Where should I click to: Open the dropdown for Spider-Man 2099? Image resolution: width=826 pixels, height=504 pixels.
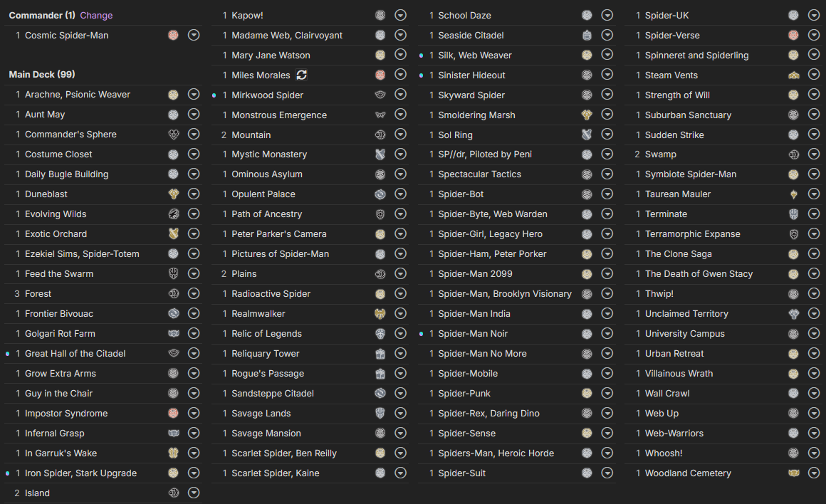click(607, 273)
